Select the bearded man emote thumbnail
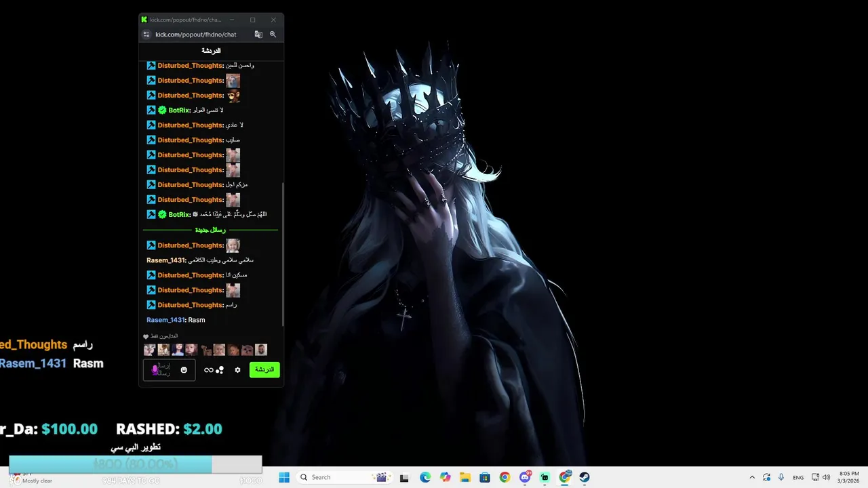 point(261,350)
